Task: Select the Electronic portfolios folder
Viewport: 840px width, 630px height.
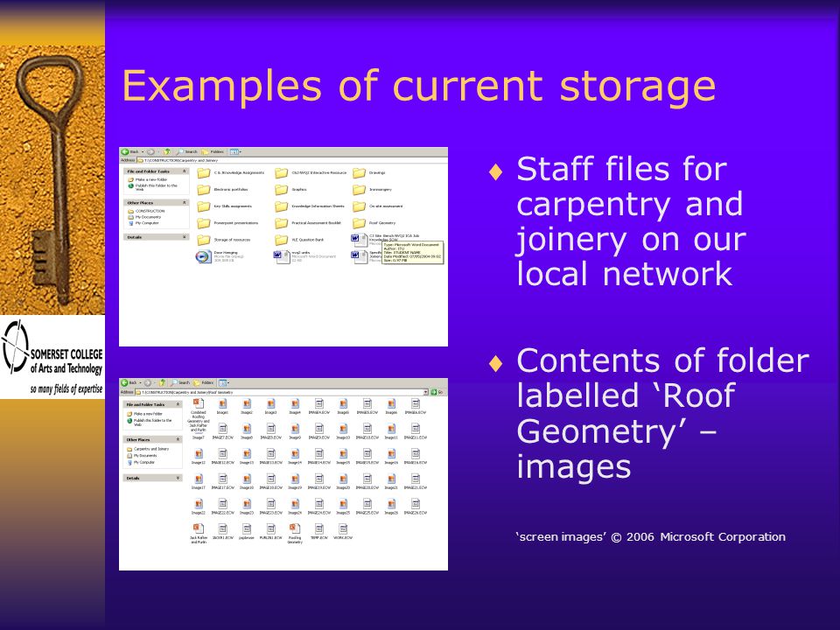Action: click(222, 190)
